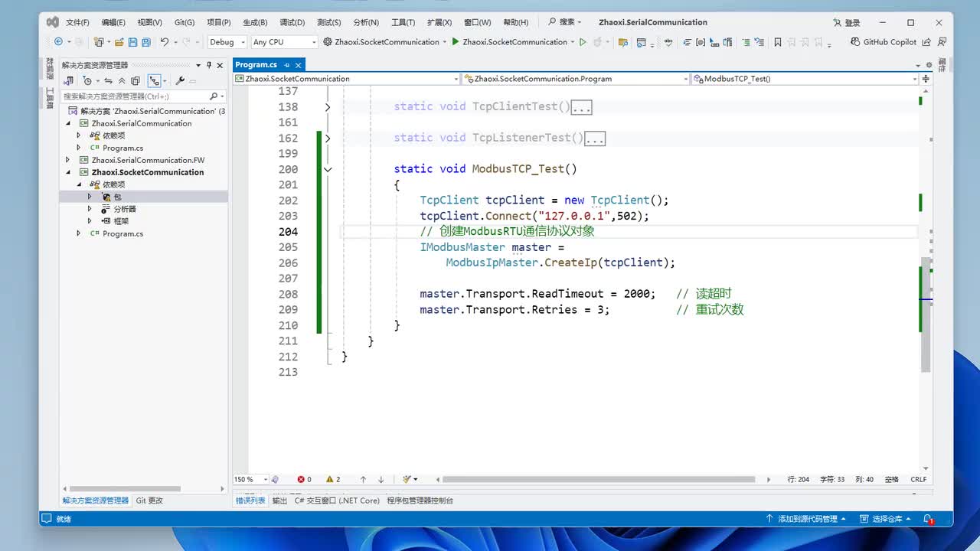The width and height of the screenshot is (980, 551).
Task: Toggle the pin on Program.cs tab
Action: pyautogui.click(x=287, y=65)
